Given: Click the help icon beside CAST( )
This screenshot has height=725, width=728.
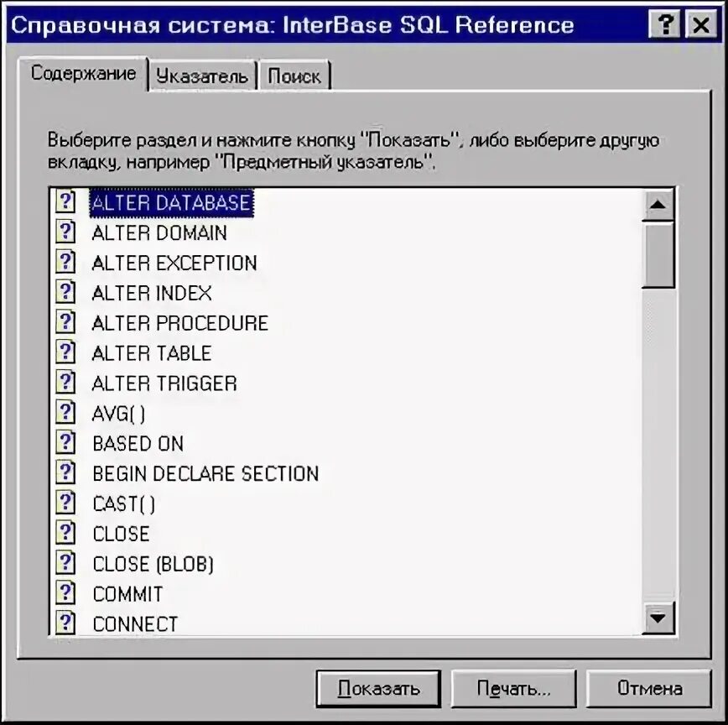Looking at the screenshot, I should coord(65,503).
